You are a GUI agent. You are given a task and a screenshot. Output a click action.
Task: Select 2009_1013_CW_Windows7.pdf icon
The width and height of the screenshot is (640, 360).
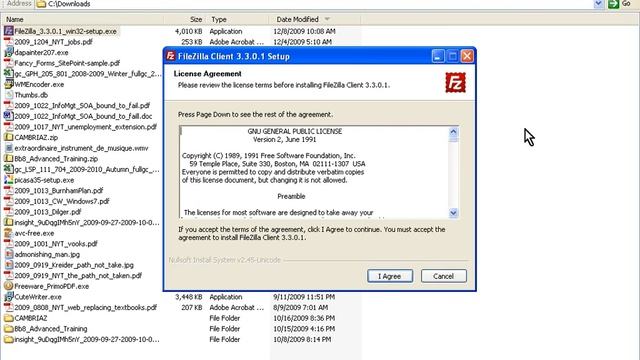click(8, 201)
